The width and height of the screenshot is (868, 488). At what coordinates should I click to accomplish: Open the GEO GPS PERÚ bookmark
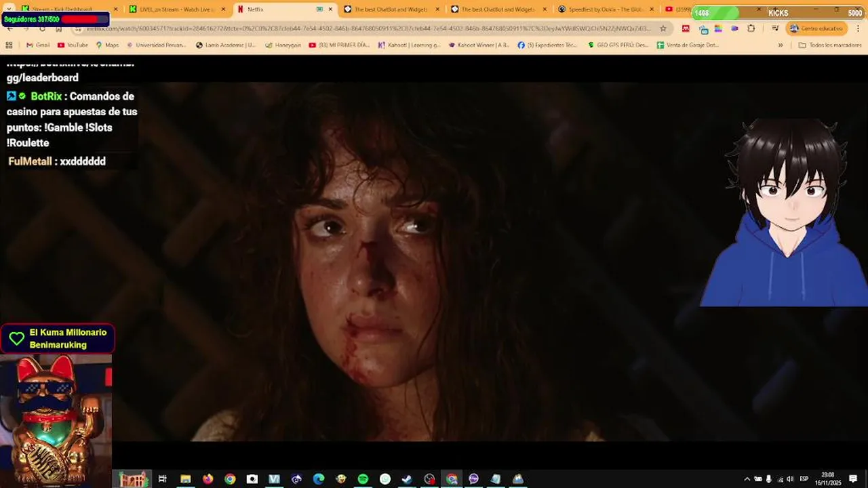point(618,45)
